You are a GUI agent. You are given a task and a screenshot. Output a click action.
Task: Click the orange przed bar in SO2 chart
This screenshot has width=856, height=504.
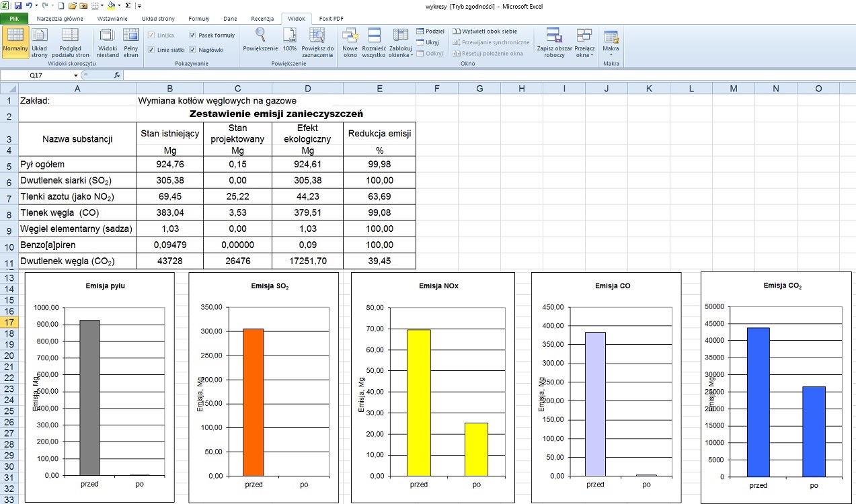(x=254, y=402)
